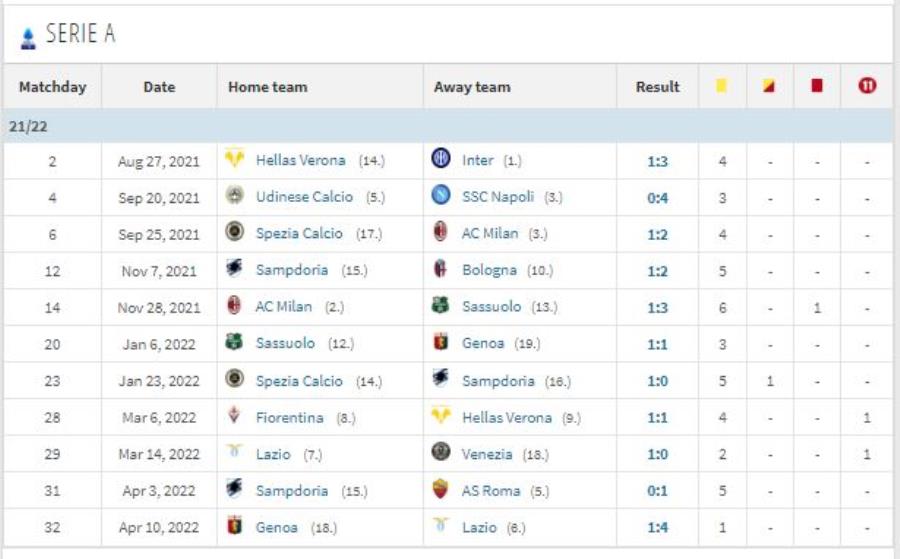Click the SSC Napoli club crest
Screen dimensions: 900x559
440,195
